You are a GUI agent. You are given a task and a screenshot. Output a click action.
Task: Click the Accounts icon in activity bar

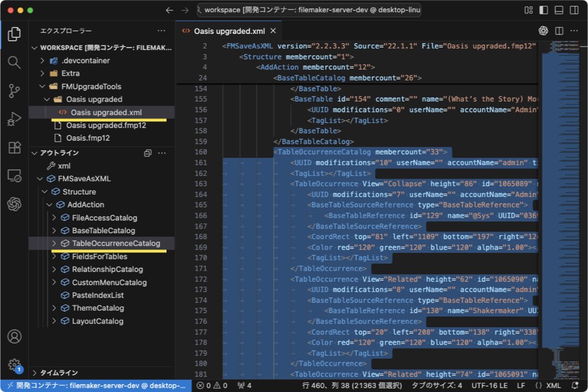pos(14,336)
